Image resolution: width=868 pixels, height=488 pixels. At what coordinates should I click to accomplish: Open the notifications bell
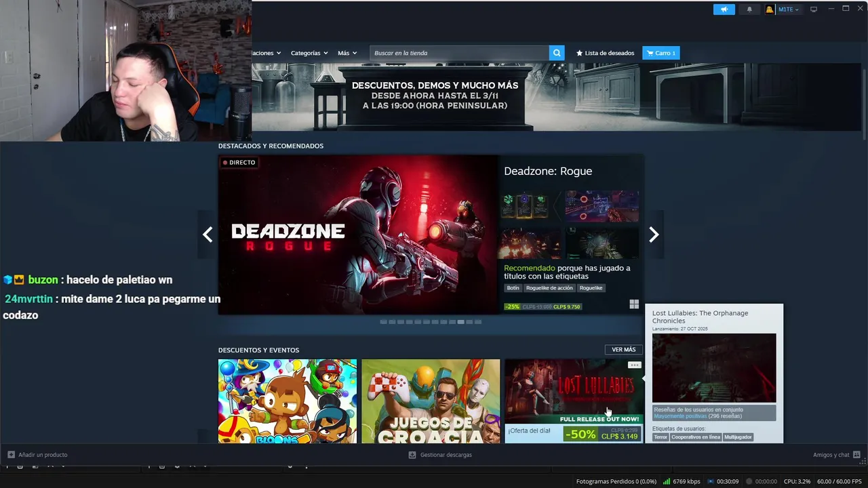749,9
